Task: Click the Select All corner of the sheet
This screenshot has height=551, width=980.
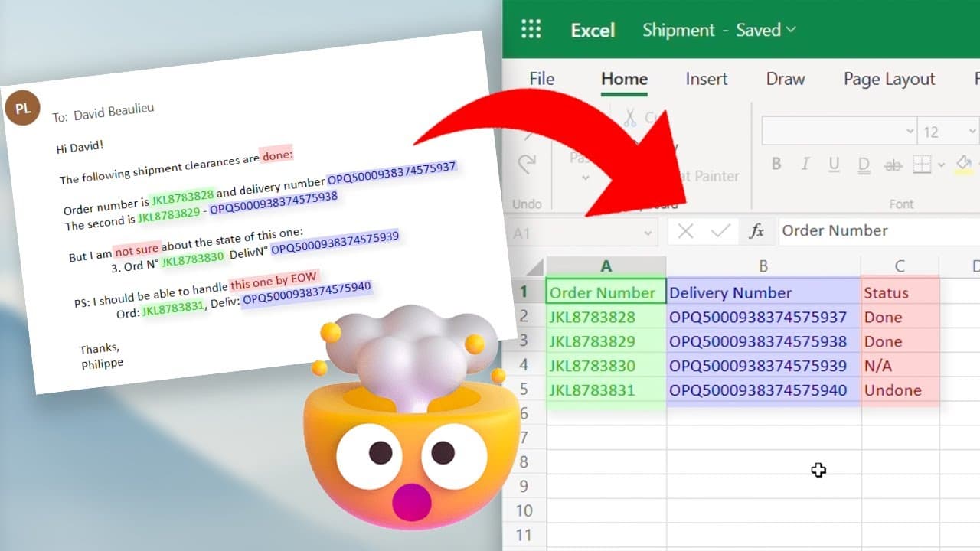Action: point(534,266)
